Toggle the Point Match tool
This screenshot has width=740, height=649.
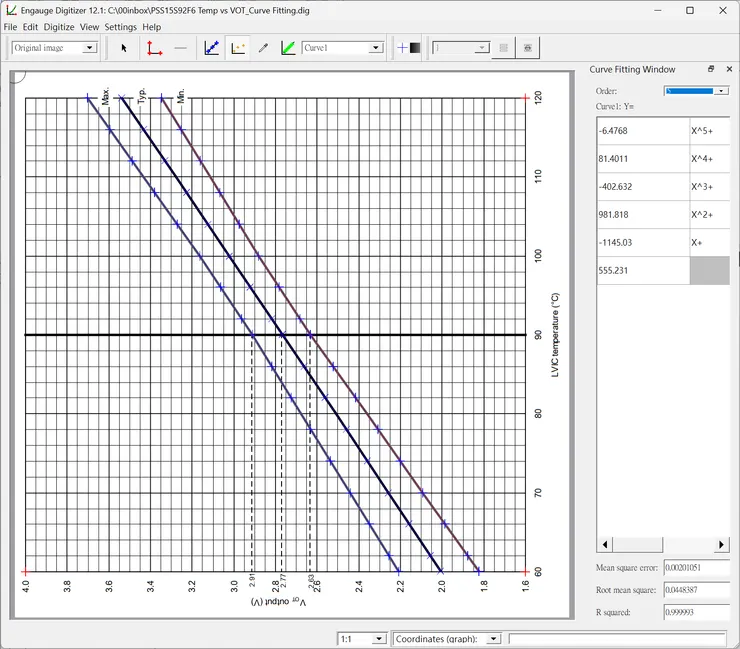(x=238, y=47)
